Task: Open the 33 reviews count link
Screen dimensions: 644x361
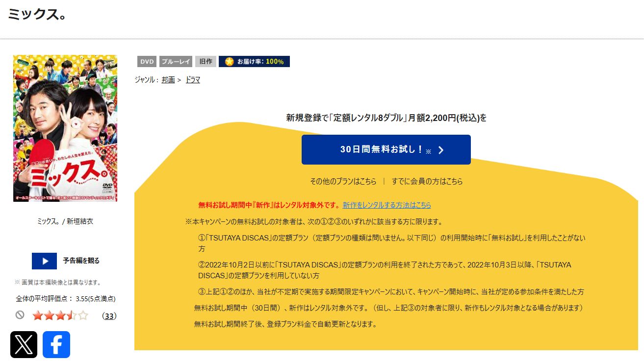Action: pos(109,316)
